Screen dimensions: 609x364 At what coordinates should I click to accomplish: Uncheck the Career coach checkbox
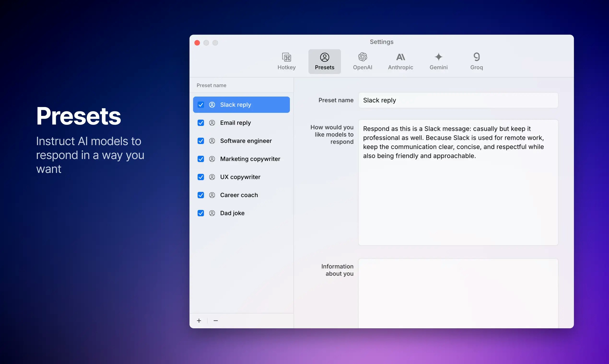click(x=201, y=195)
